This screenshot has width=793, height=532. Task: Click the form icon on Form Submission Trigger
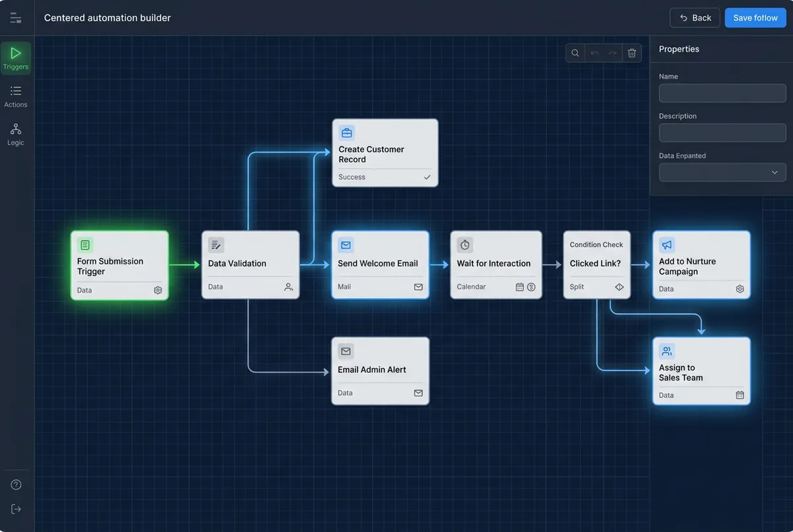tap(85, 245)
